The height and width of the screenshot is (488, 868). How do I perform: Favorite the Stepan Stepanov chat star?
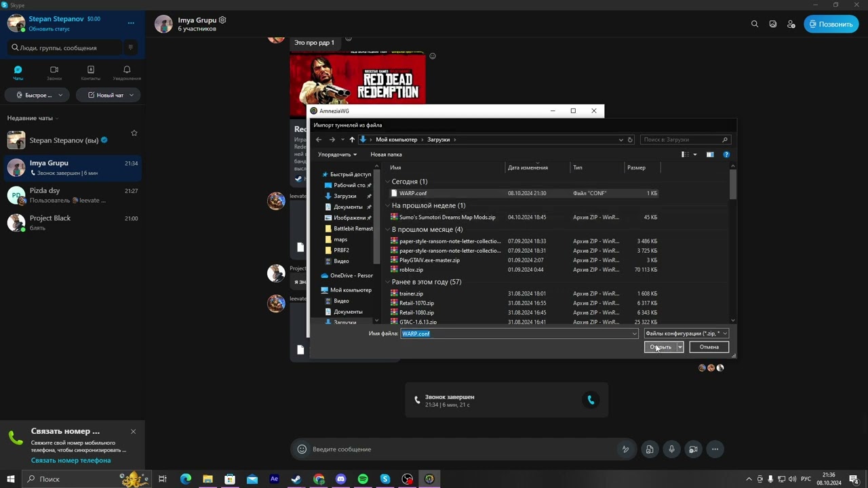(134, 133)
